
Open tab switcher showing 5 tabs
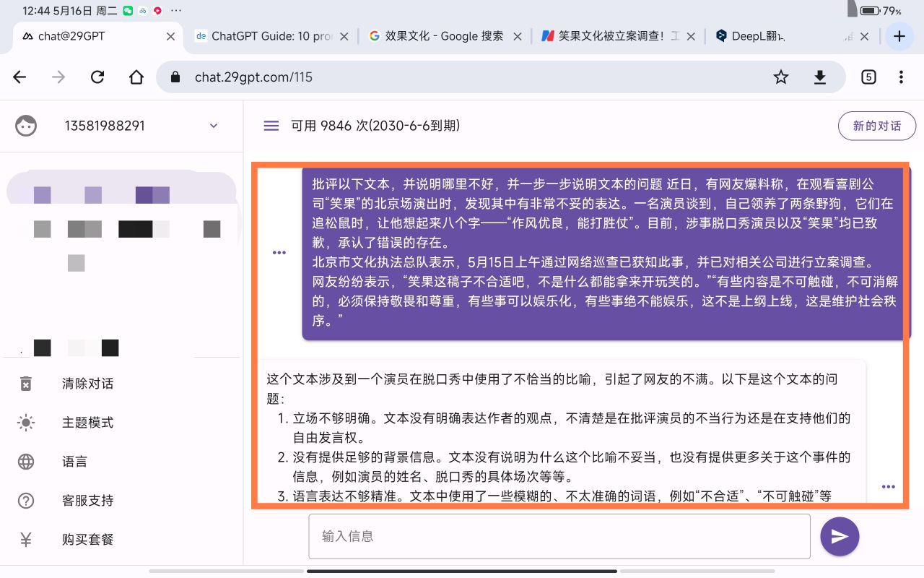pos(869,77)
